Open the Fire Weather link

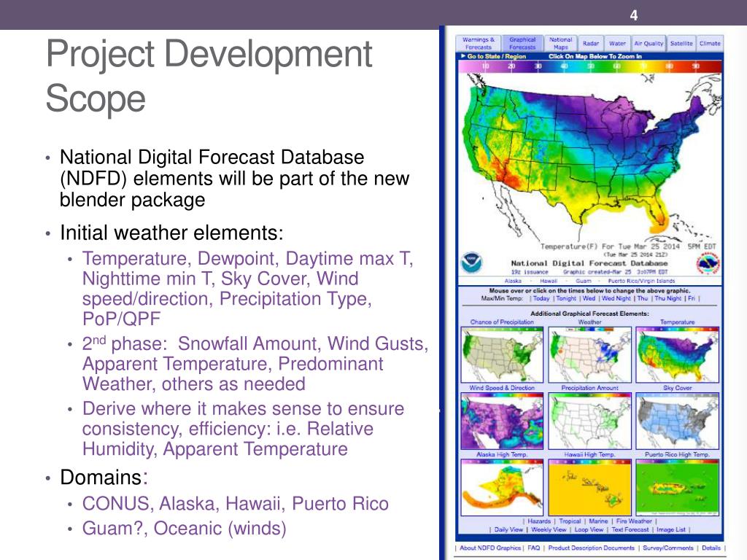(x=634, y=521)
